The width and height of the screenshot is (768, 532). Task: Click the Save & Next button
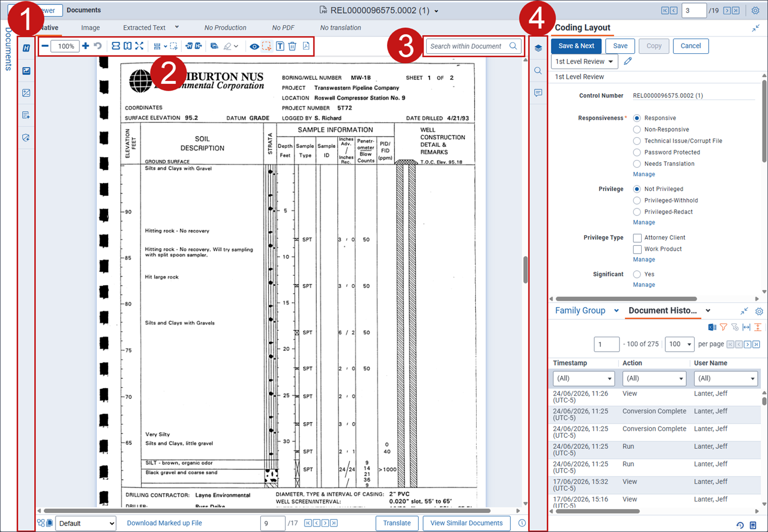click(576, 46)
